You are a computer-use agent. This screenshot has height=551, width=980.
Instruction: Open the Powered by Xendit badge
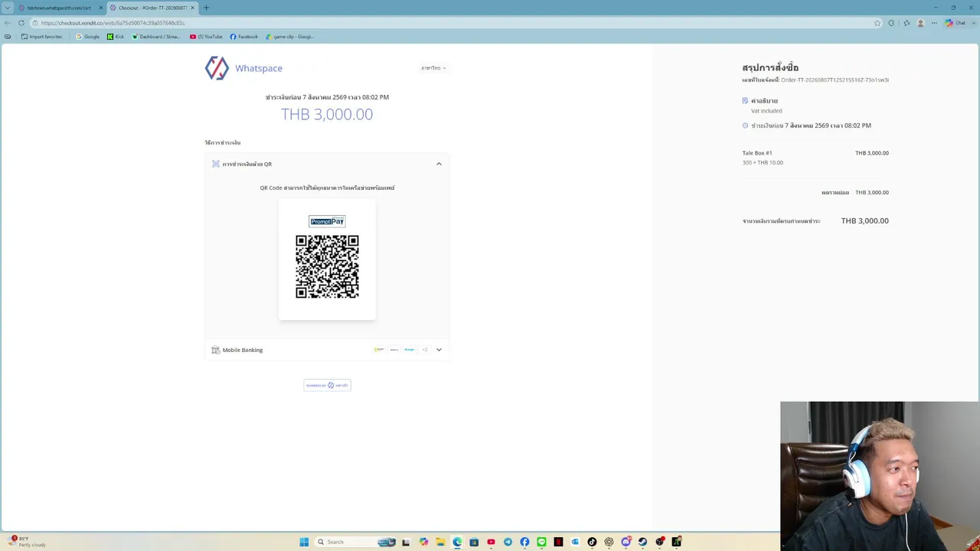[327, 385]
